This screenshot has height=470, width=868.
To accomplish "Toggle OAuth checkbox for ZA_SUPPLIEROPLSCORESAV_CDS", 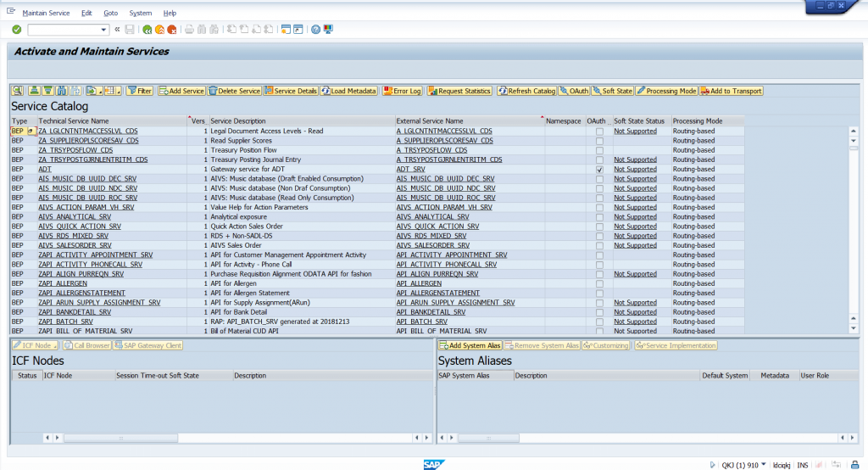I will 599,141.
